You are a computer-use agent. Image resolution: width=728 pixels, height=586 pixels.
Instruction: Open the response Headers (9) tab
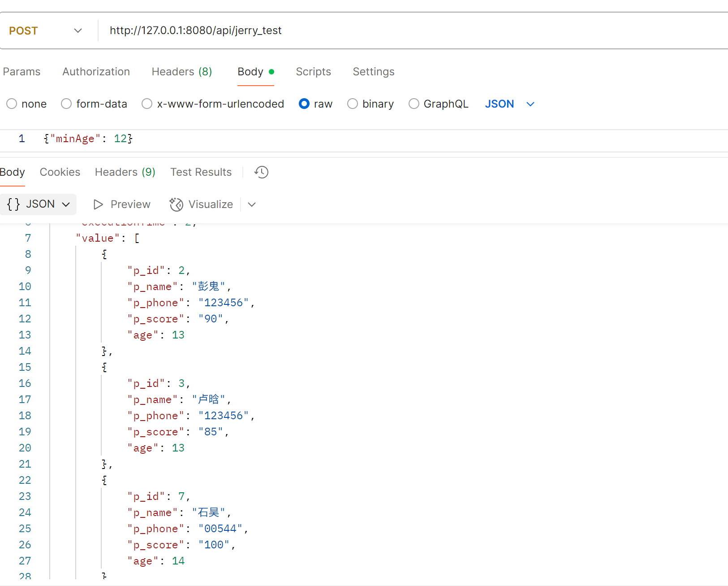(x=125, y=172)
